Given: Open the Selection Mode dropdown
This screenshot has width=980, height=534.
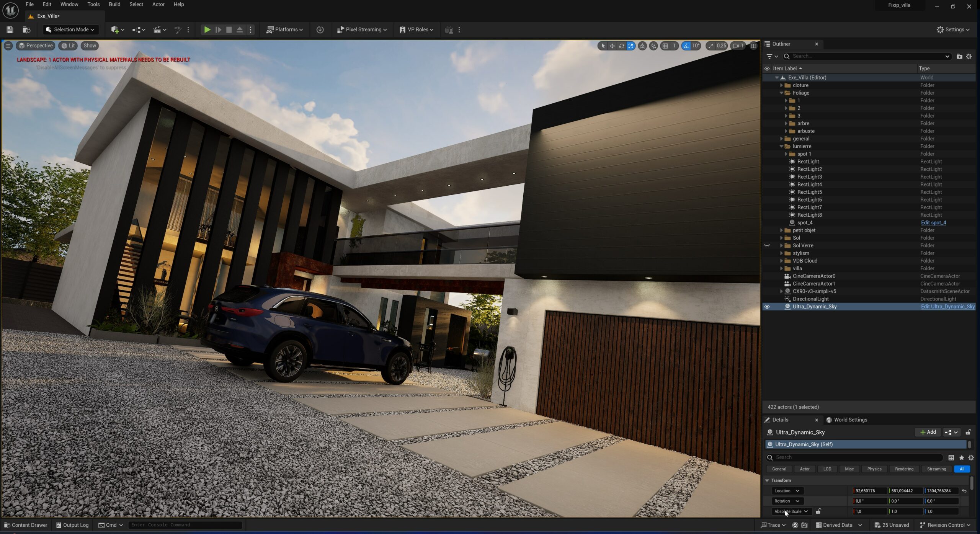Looking at the screenshot, I should pyautogui.click(x=70, y=29).
